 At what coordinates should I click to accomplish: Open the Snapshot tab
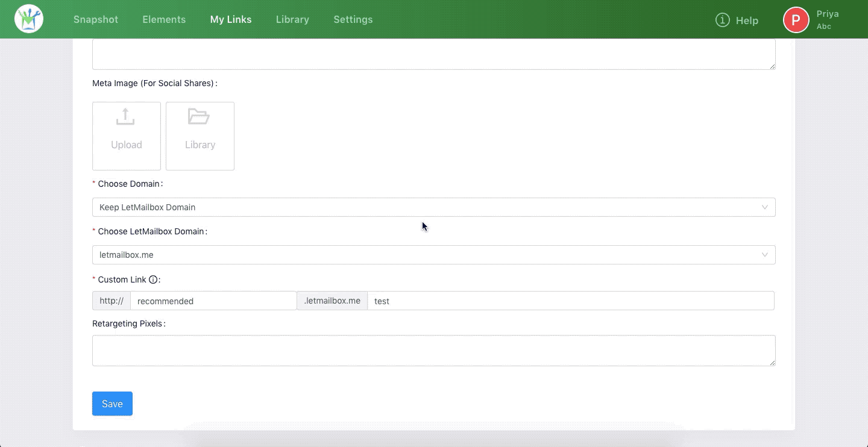96,20
